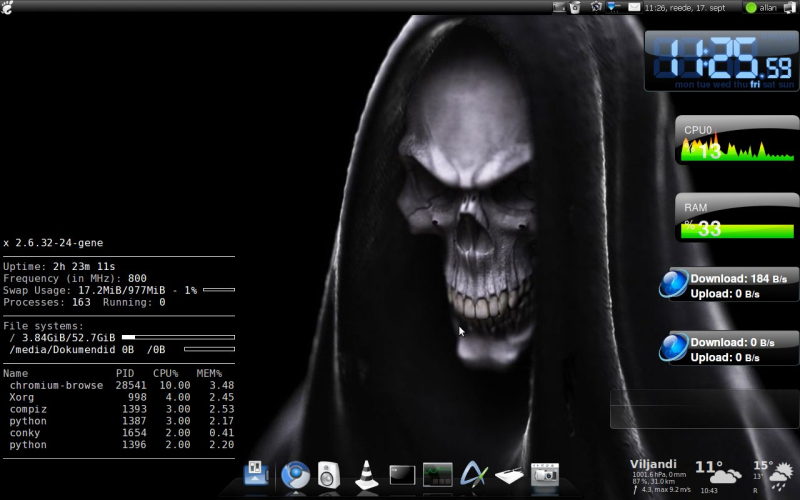Image resolution: width=800 pixels, height=500 pixels.
Task: Open Viljandi weather widget
Action: click(x=712, y=477)
